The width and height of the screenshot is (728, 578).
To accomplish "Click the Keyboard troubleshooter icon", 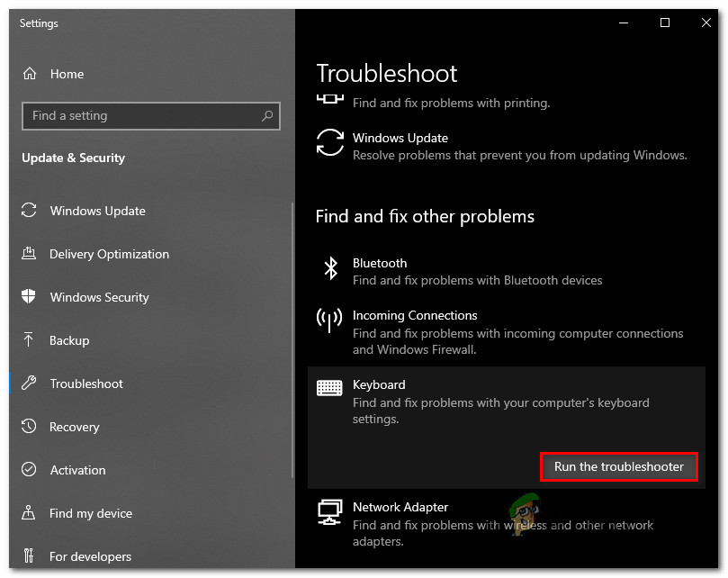I will (329, 388).
